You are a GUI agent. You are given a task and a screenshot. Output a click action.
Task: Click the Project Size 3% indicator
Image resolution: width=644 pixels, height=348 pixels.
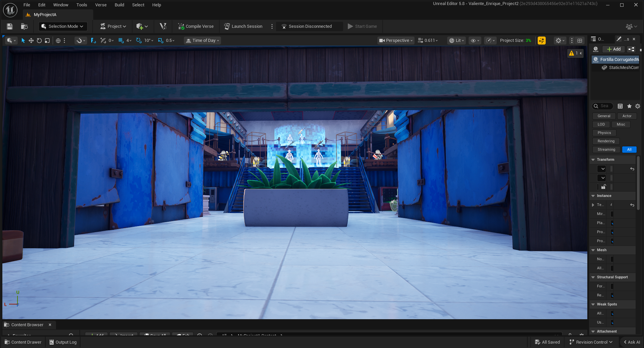[516, 41]
